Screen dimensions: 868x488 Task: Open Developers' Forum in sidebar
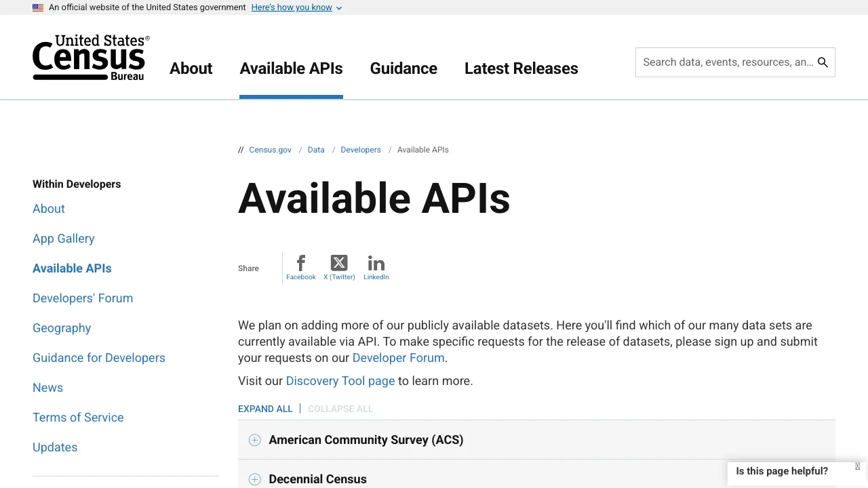(x=83, y=298)
